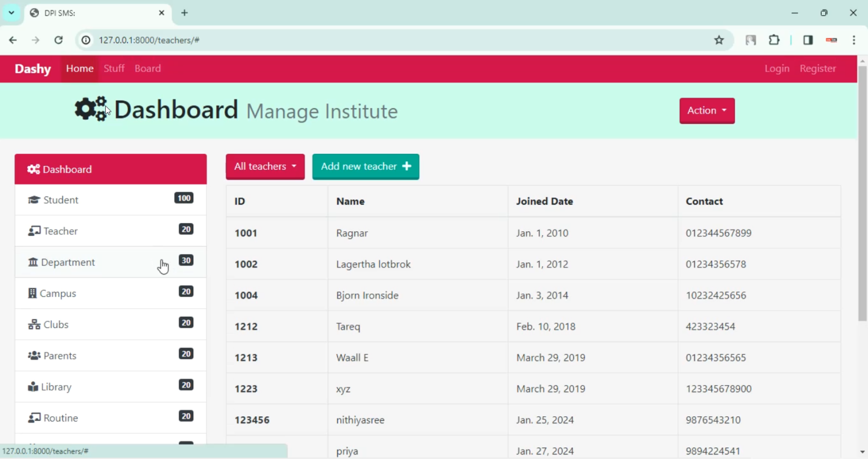
Task: Open the Stuff navbar menu item
Action: (x=114, y=68)
